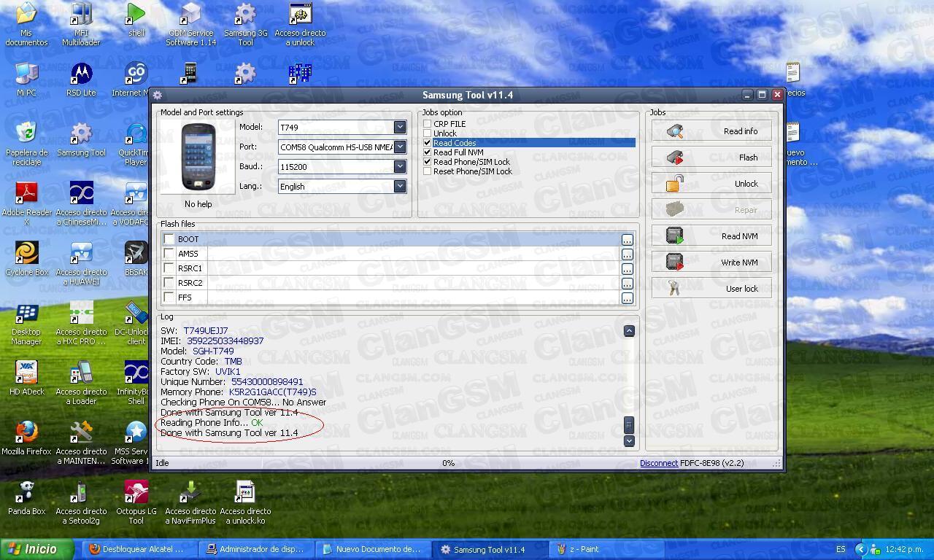934x560 pixels.
Task: Open Panda Box desktop icon
Action: coord(26,498)
